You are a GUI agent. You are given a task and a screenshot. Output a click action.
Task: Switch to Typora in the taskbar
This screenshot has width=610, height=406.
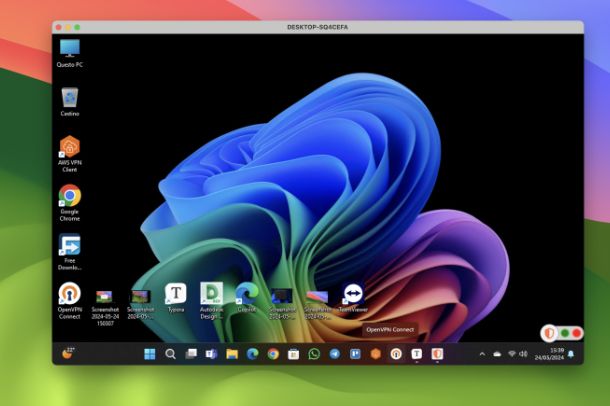coord(417,354)
